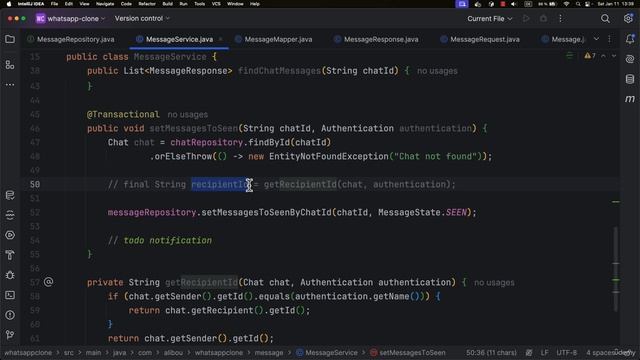This screenshot has height=360, width=640.
Task: Open the Project tool window folder icon
Action: click(10, 39)
